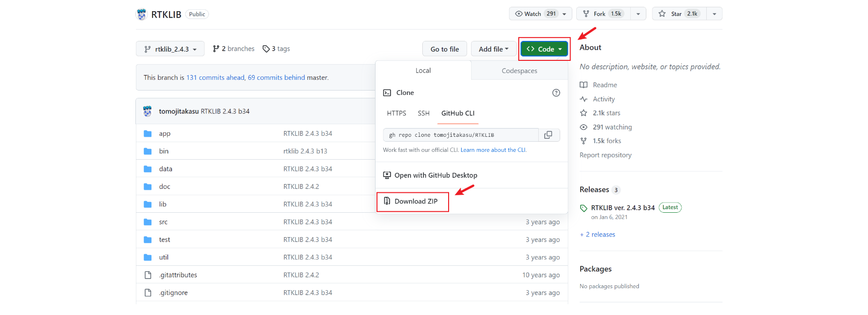Click the .gitignore file icon
Image resolution: width=868 pixels, height=315 pixels.
click(x=148, y=293)
